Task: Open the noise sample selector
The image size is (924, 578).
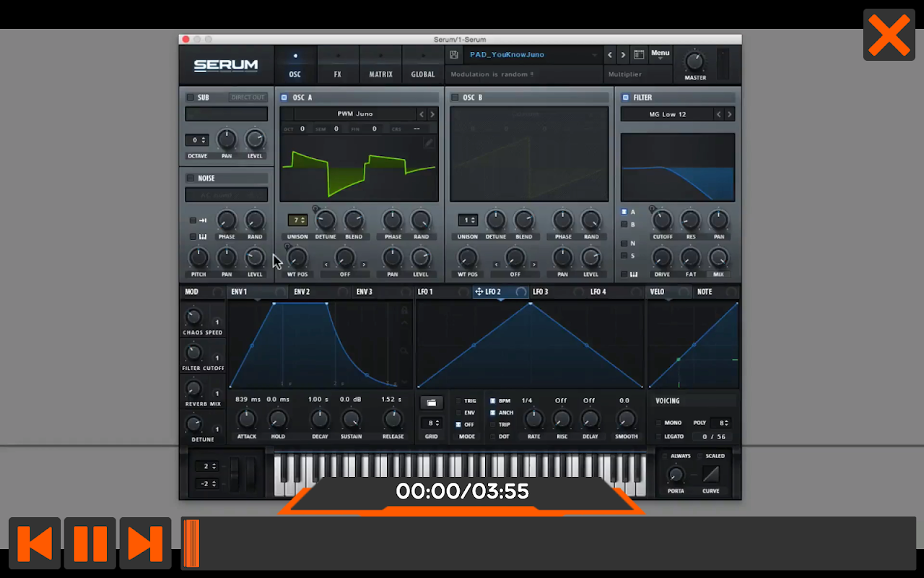Action: tap(226, 195)
